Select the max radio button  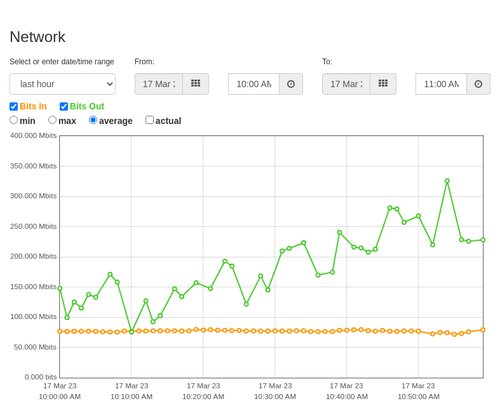52,120
